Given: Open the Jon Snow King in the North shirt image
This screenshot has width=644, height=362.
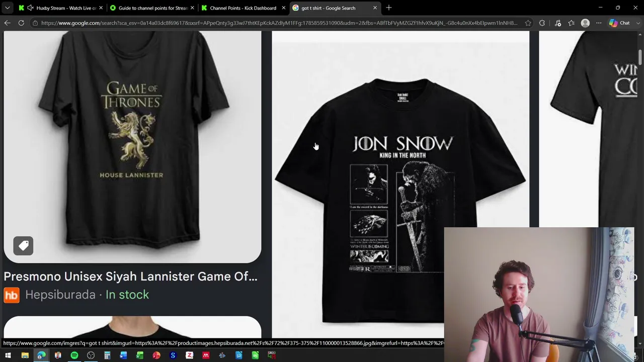Looking at the screenshot, I should point(400,184).
